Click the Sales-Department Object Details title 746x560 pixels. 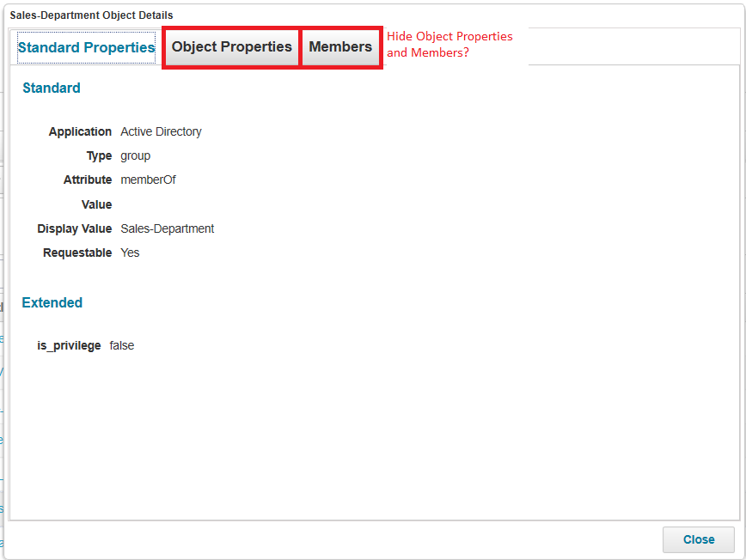[x=91, y=15]
